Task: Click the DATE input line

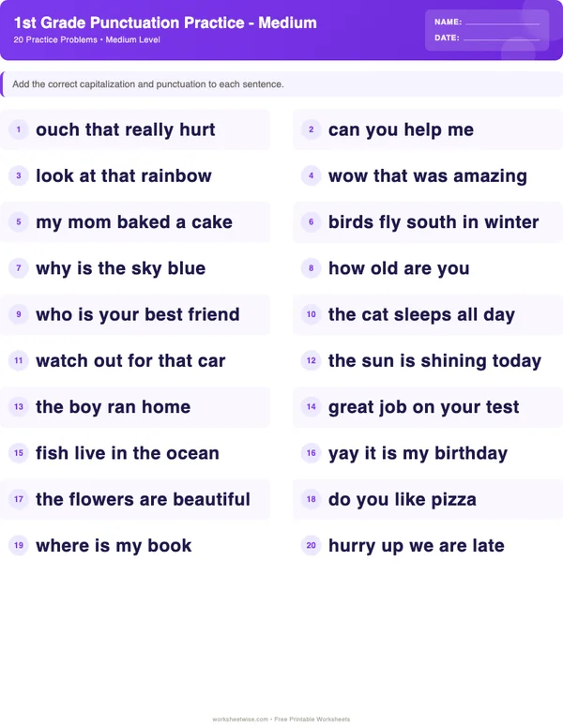Action: pos(502,38)
